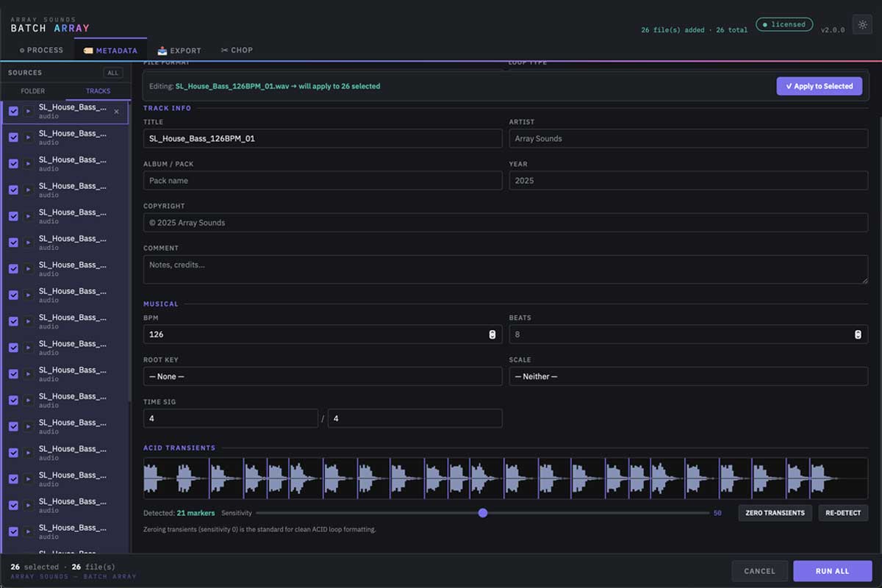This screenshot has width=882, height=588.
Task: Open the Root Key dropdown
Action: (x=323, y=376)
